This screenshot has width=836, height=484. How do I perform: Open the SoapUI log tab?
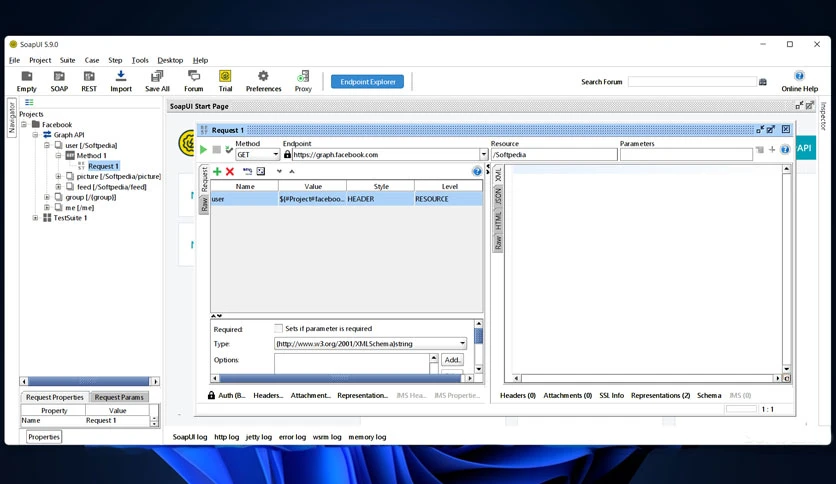pyautogui.click(x=190, y=437)
